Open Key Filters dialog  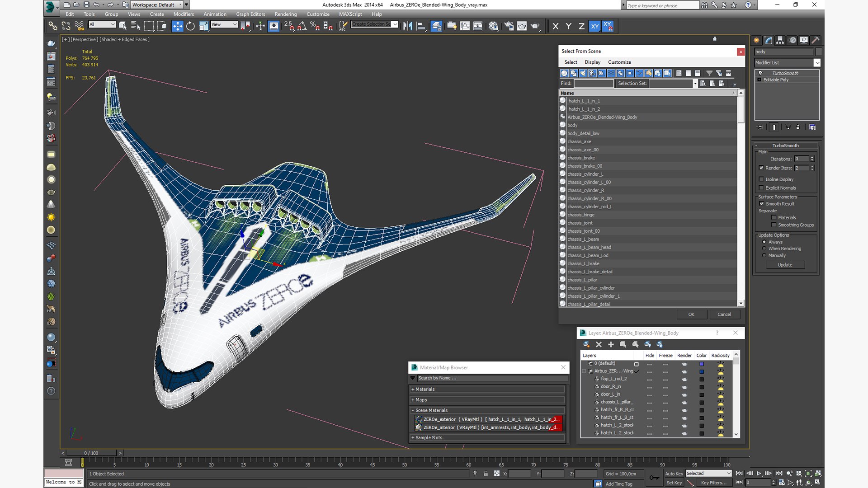point(714,483)
